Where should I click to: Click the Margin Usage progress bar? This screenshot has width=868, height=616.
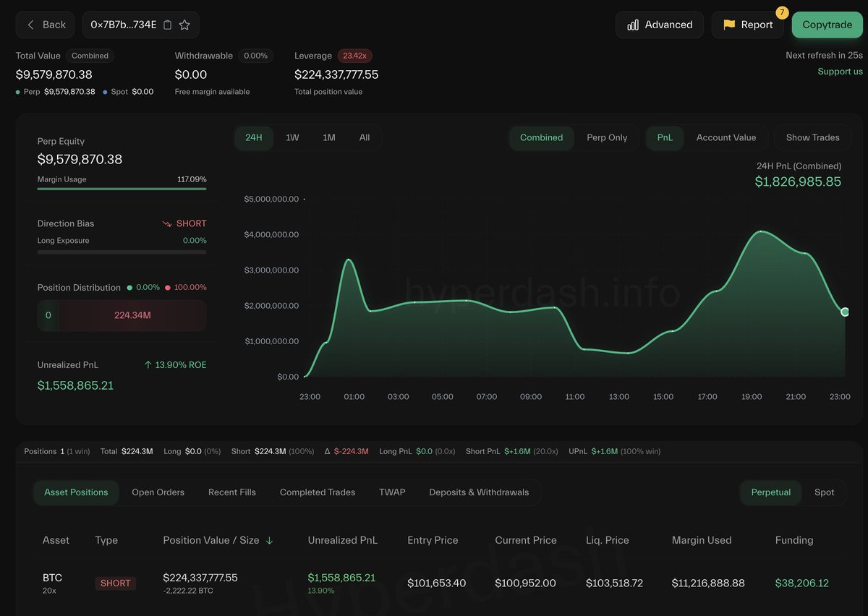122,188
